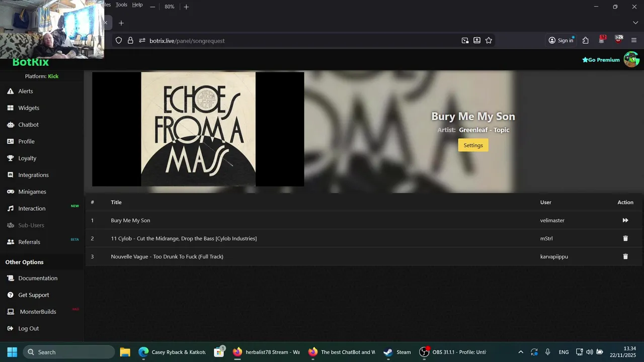The image size is (644, 362).
Task: Show hidden system tray icons chevron
Action: [521, 352]
